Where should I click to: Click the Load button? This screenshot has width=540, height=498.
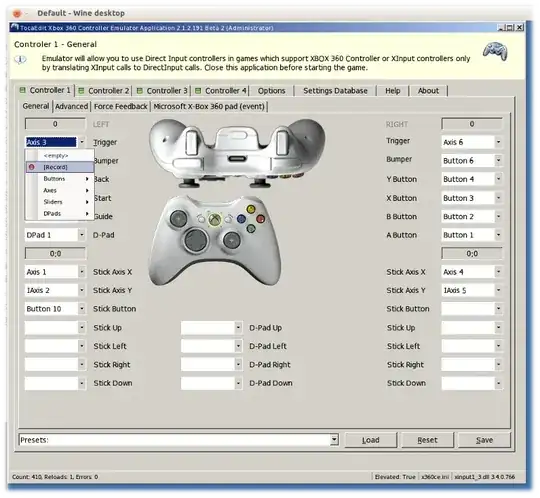pos(371,440)
